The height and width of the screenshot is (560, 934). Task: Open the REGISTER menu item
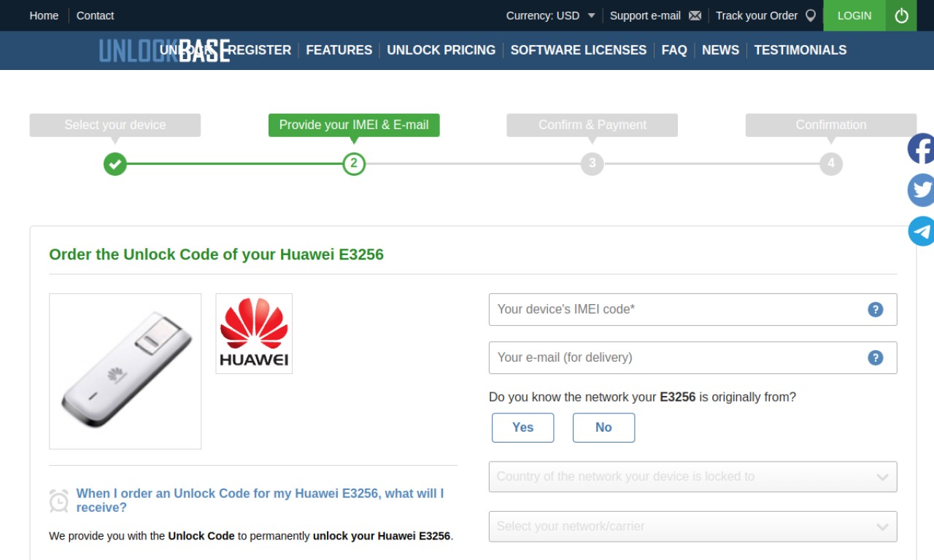pos(260,50)
